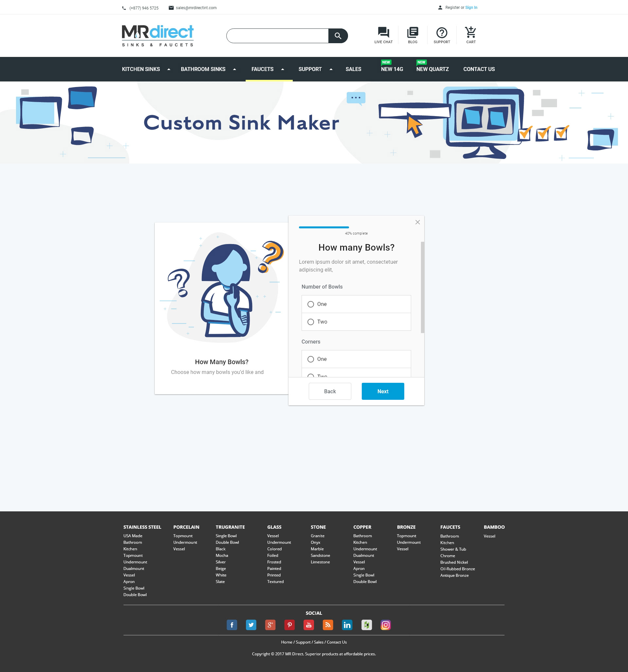Open Sales nav item
Image resolution: width=628 pixels, height=672 pixels.
pyautogui.click(x=353, y=69)
